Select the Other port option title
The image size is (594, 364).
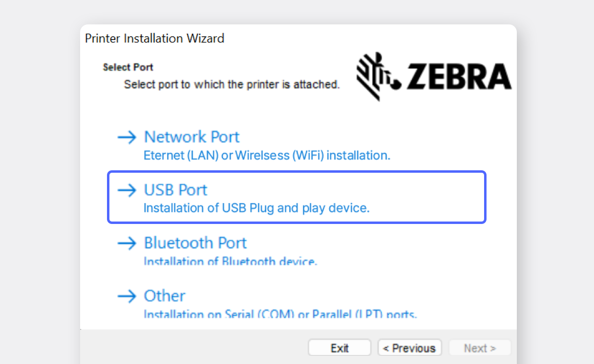tap(165, 296)
